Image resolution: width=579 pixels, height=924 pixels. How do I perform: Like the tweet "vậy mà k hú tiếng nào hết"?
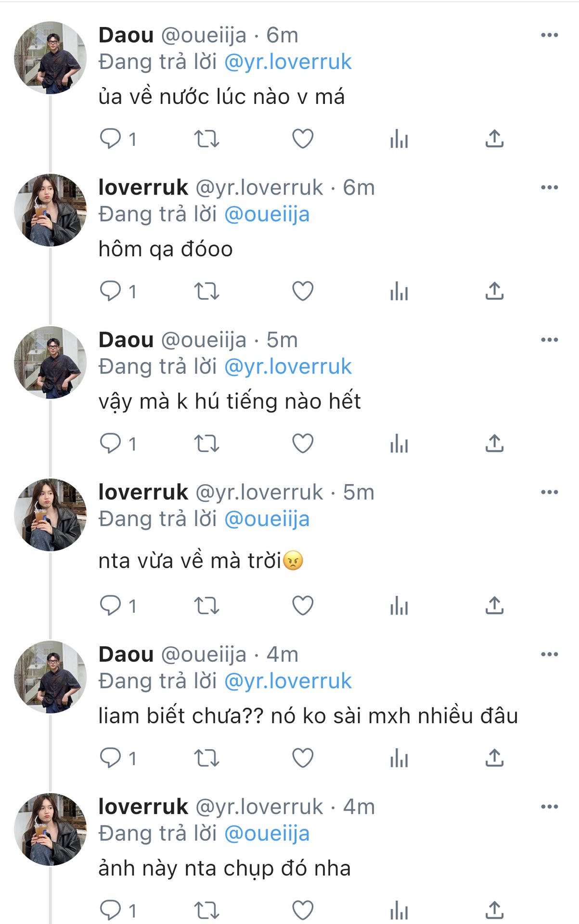click(x=303, y=443)
